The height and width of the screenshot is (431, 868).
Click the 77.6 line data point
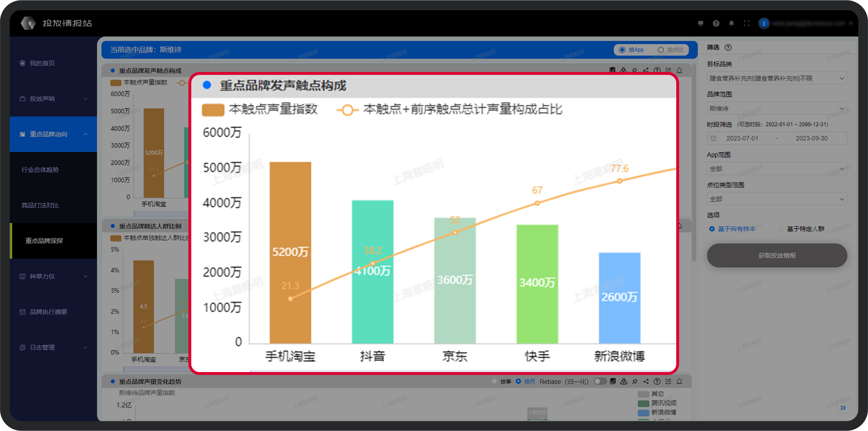coord(620,181)
